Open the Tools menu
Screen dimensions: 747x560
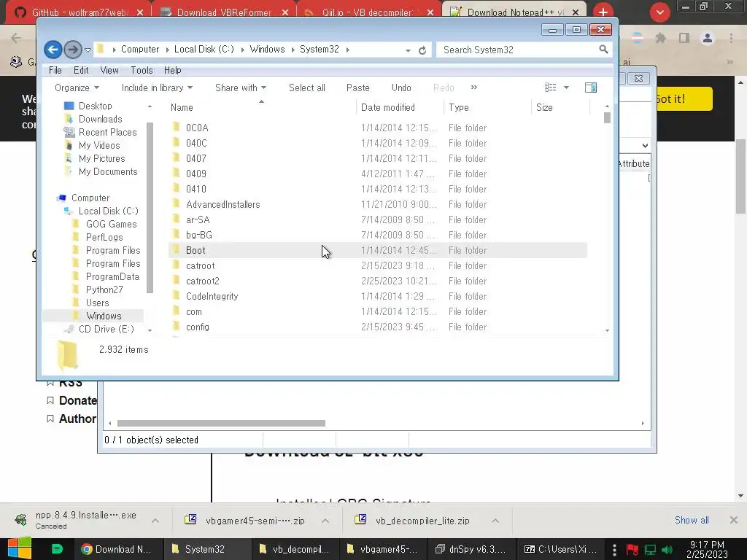(142, 70)
